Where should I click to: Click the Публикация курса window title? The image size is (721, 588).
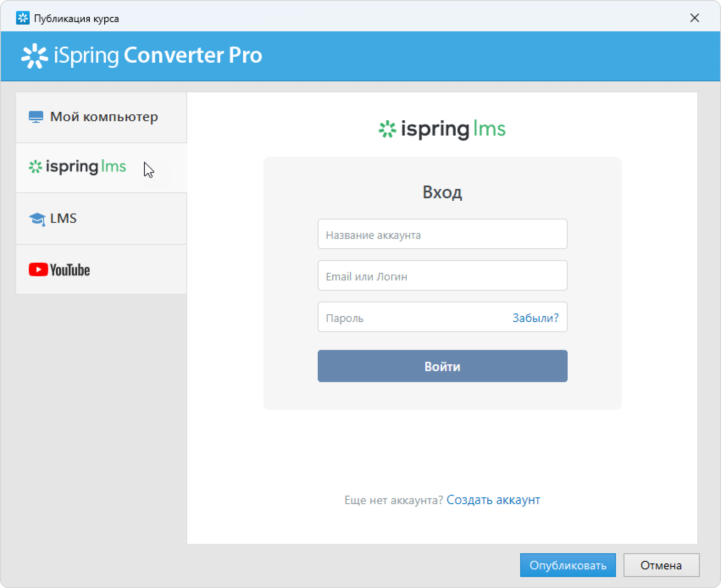[76, 19]
